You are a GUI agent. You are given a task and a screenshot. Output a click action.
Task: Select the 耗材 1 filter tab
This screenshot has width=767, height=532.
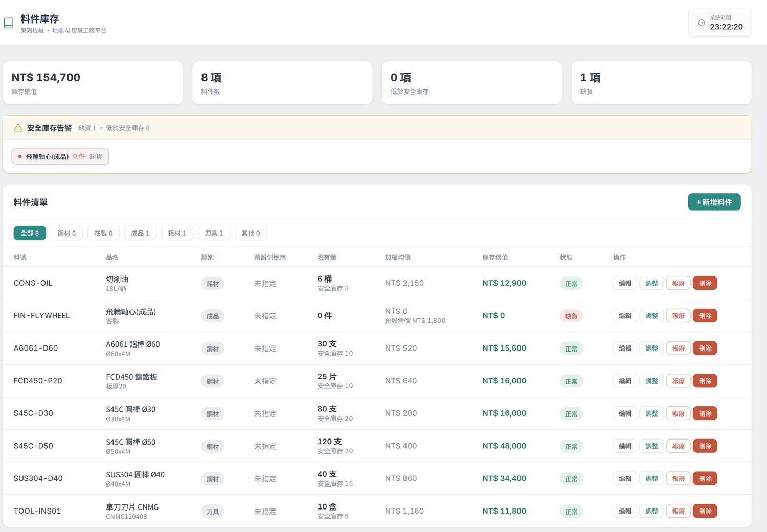tap(177, 233)
